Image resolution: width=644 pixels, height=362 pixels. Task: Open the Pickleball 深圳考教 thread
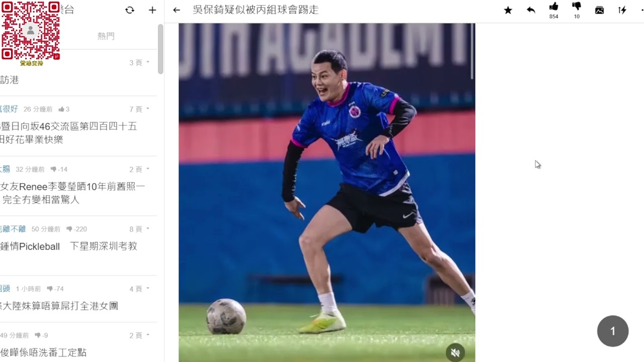pyautogui.click(x=69, y=246)
